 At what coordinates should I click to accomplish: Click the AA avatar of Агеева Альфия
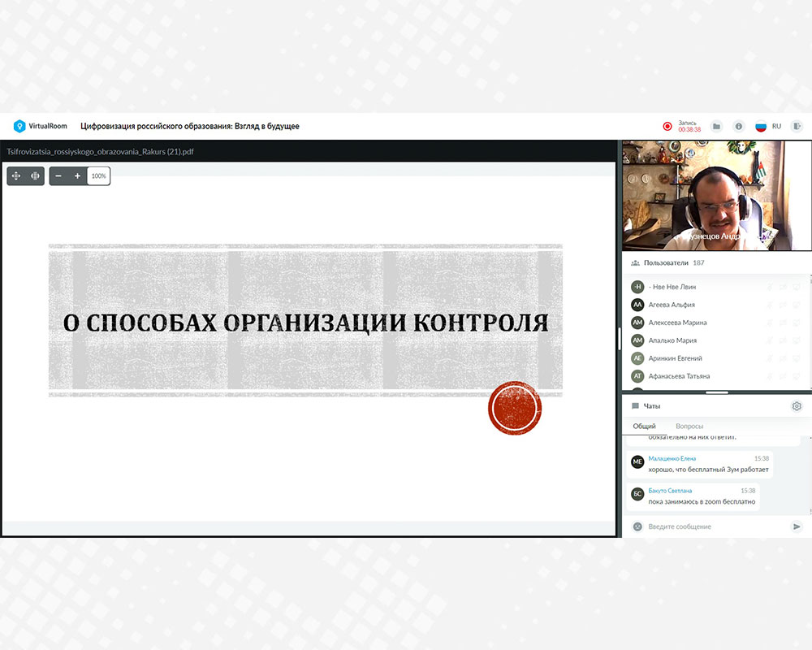coord(637,305)
